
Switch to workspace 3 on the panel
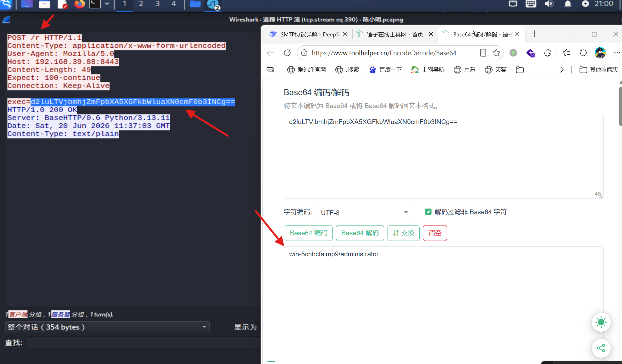(x=157, y=4)
